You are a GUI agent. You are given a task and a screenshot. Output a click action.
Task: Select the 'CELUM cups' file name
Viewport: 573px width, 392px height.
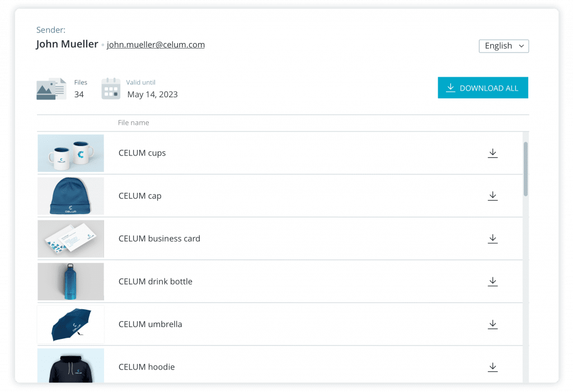coord(142,153)
